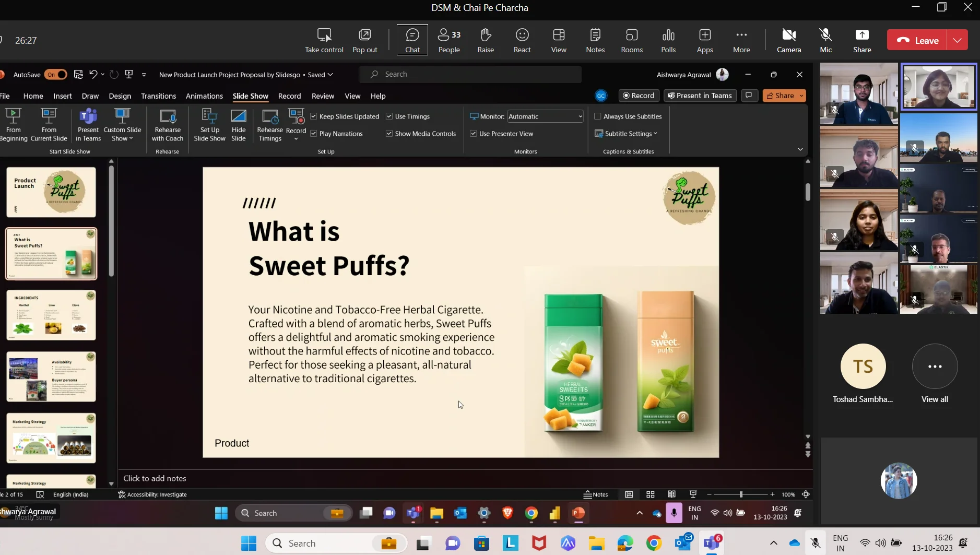Open the Apps panel in Teams
Image resolution: width=980 pixels, height=555 pixels.
(704, 40)
